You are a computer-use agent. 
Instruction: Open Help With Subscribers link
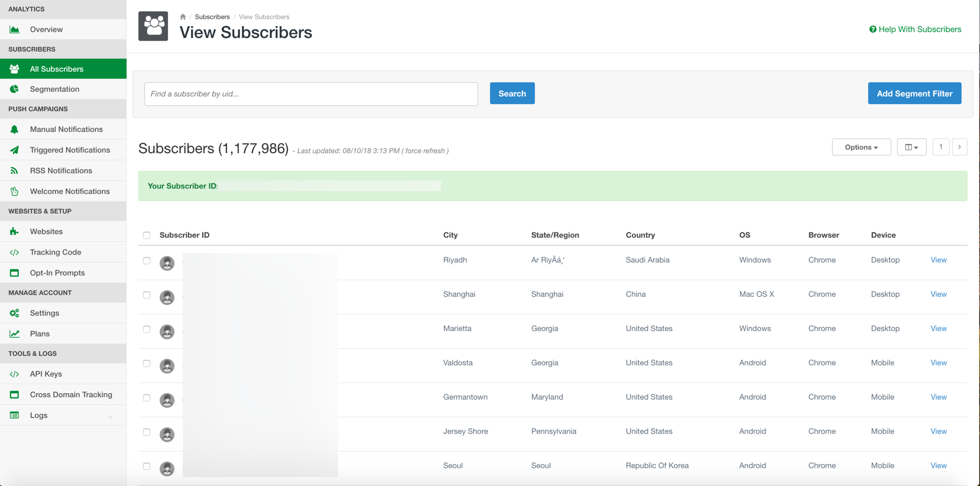click(915, 30)
